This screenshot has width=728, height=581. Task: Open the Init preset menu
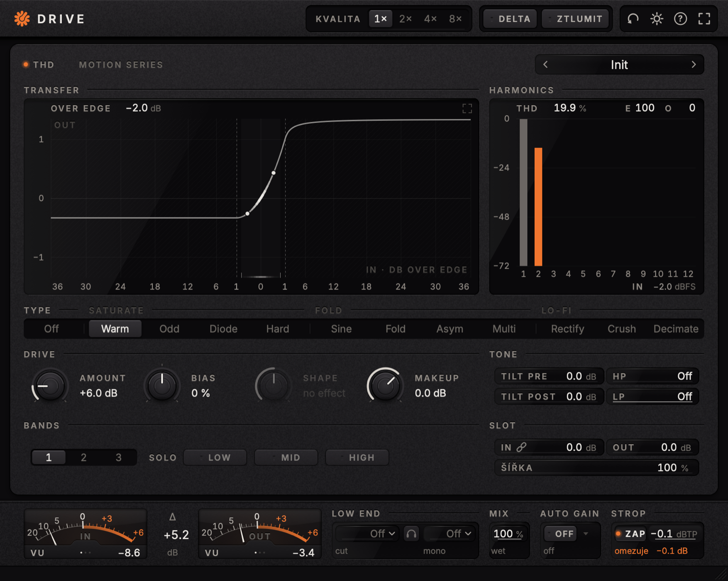619,65
